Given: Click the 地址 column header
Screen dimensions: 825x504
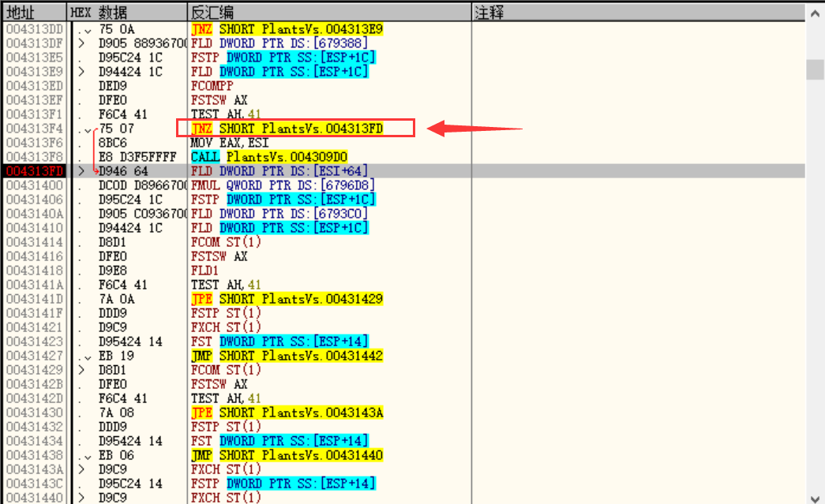Looking at the screenshot, I should click(x=35, y=12).
